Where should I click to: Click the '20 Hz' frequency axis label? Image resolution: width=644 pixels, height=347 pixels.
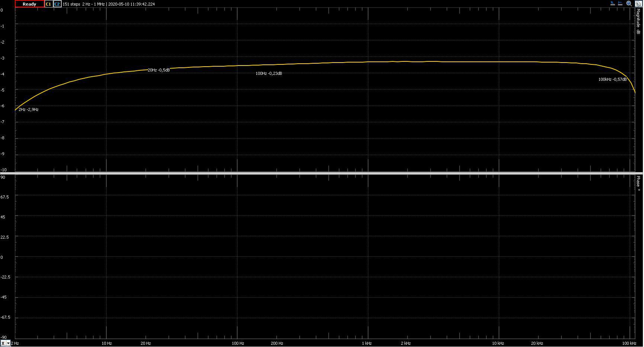tap(146, 343)
